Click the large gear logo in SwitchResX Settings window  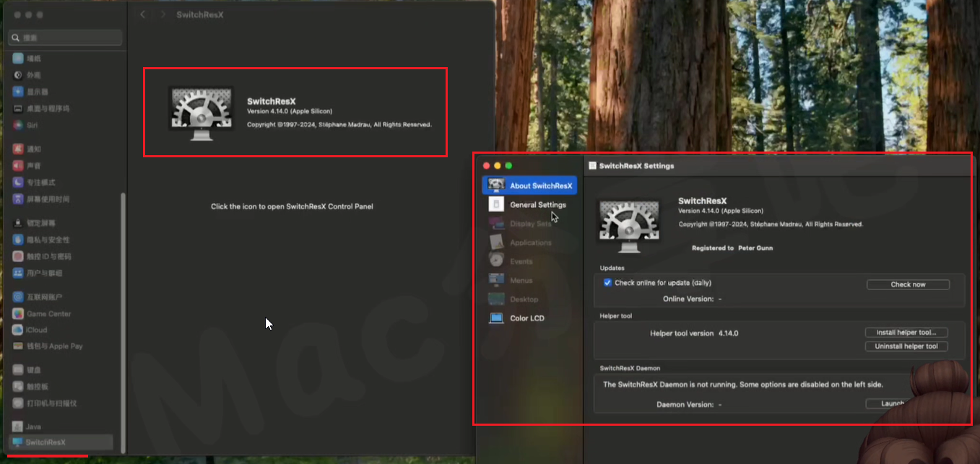tap(630, 226)
